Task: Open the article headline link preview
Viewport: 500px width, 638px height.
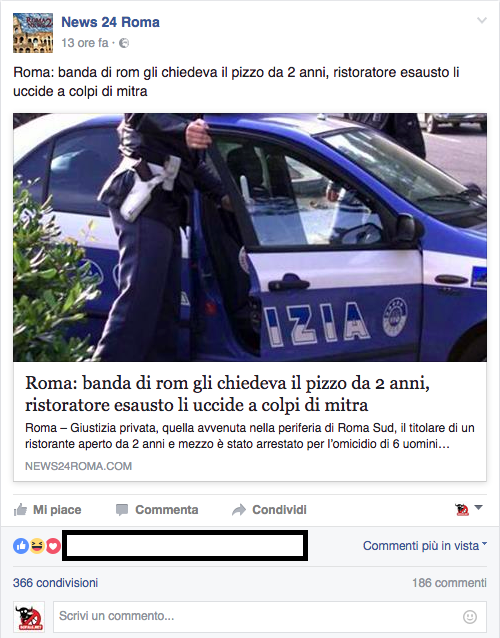Action: coord(227,393)
